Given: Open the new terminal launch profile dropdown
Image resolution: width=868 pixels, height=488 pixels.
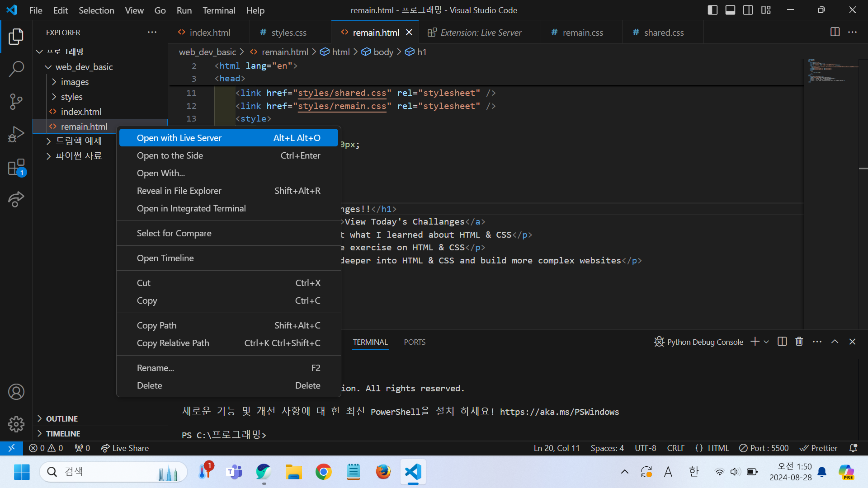Looking at the screenshot, I should tap(766, 342).
